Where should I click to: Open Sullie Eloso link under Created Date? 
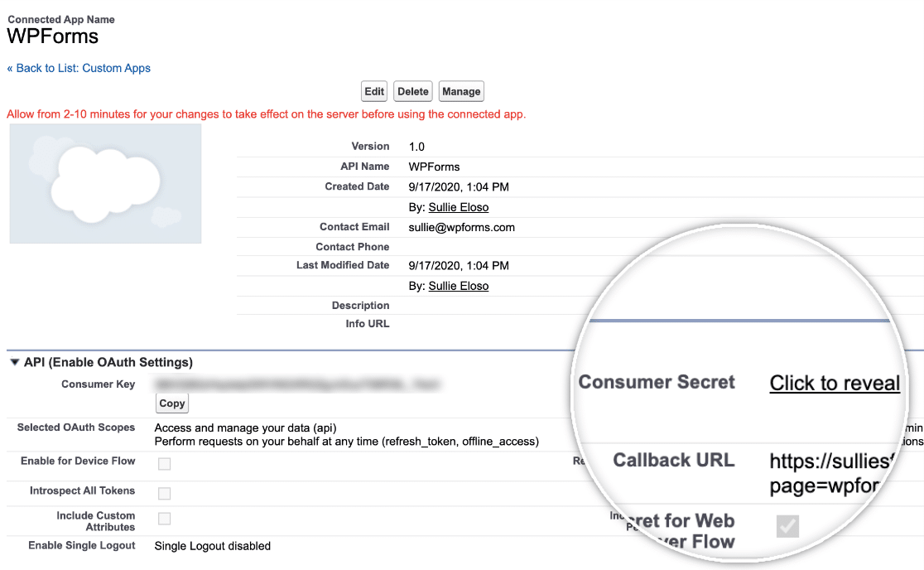(459, 207)
